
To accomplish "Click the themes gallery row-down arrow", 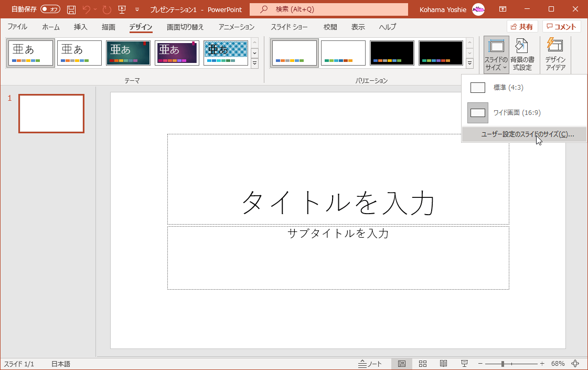I will 254,53.
